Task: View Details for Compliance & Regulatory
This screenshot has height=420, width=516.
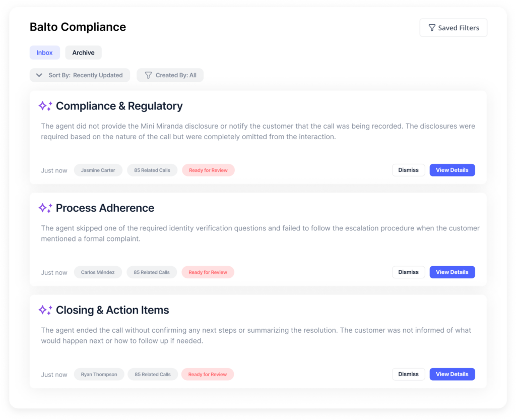Action: coord(452,170)
